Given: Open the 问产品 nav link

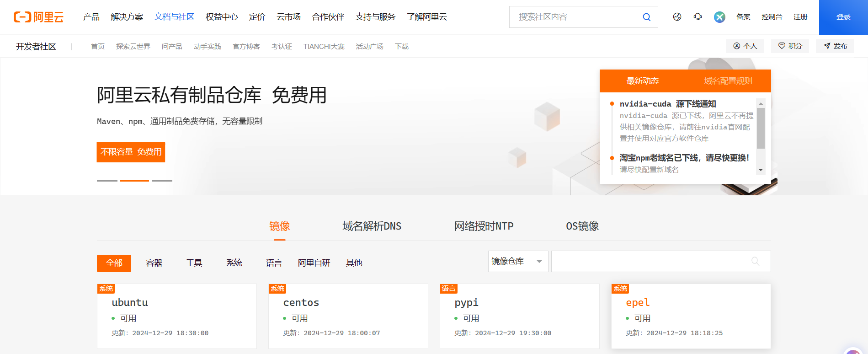Looking at the screenshot, I should [172, 47].
